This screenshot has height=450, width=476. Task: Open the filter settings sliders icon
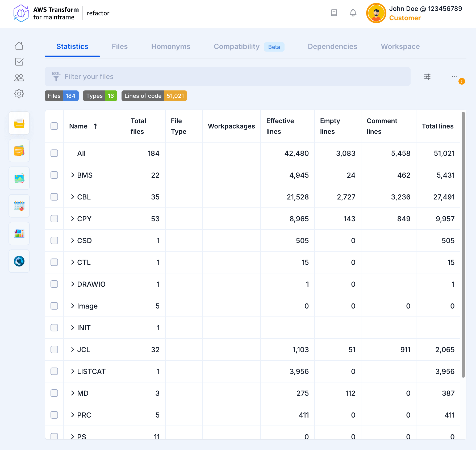(x=427, y=77)
